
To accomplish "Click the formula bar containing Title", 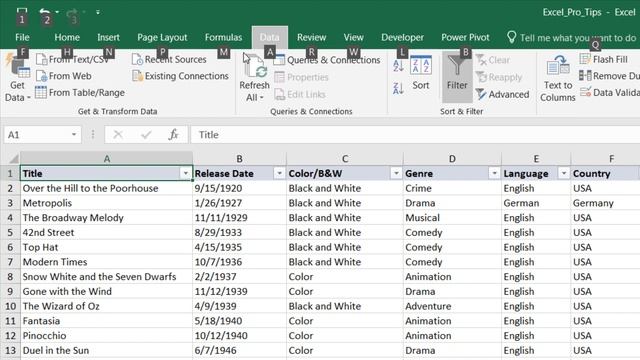I will click(x=415, y=135).
